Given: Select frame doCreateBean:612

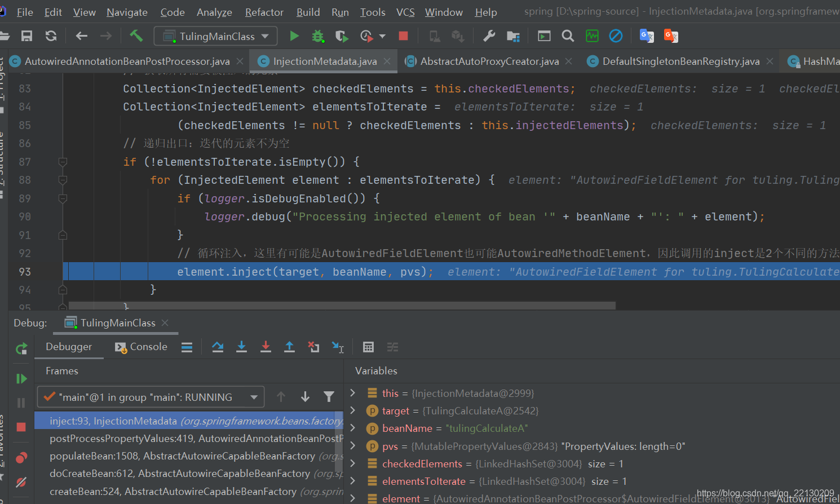Looking at the screenshot, I should [x=188, y=474].
